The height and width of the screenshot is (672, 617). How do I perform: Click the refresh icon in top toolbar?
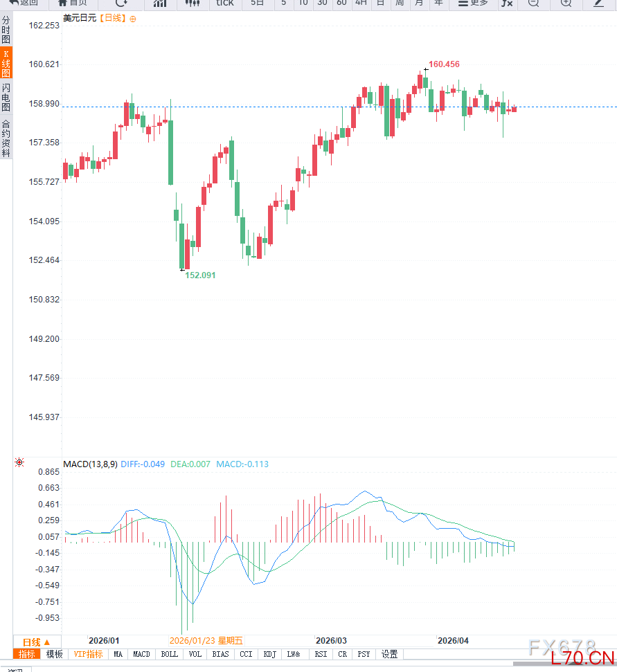(121, 3)
